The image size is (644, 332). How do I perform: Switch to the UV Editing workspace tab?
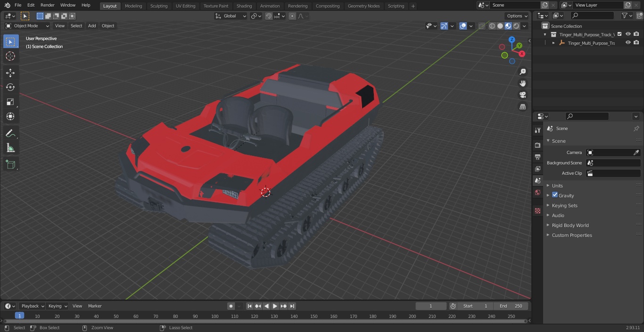[x=185, y=6]
